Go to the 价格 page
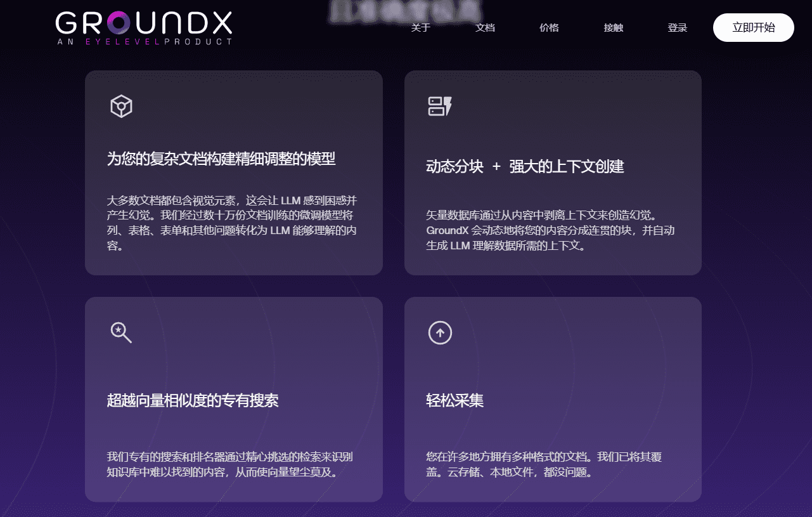Viewport: 812px width, 517px height. click(549, 28)
